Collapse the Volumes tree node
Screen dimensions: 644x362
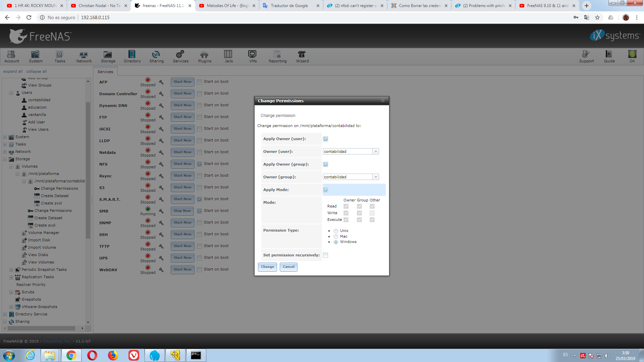[x=11, y=167]
